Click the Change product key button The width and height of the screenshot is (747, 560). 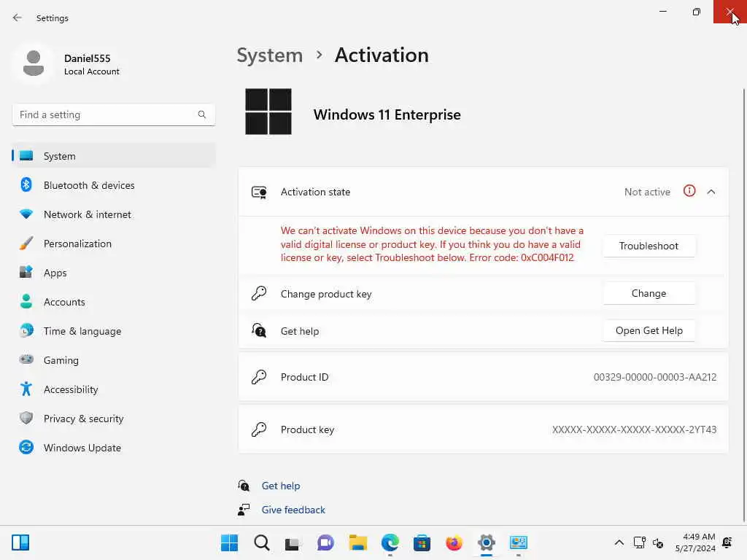coord(649,293)
